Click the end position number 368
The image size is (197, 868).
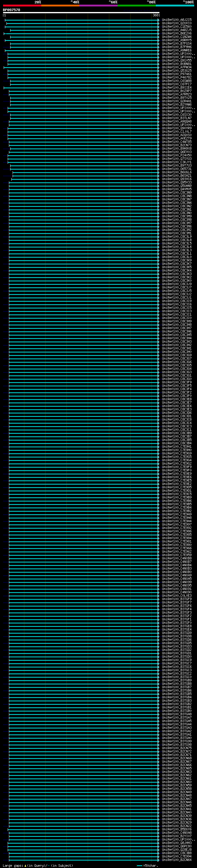[155, 15]
